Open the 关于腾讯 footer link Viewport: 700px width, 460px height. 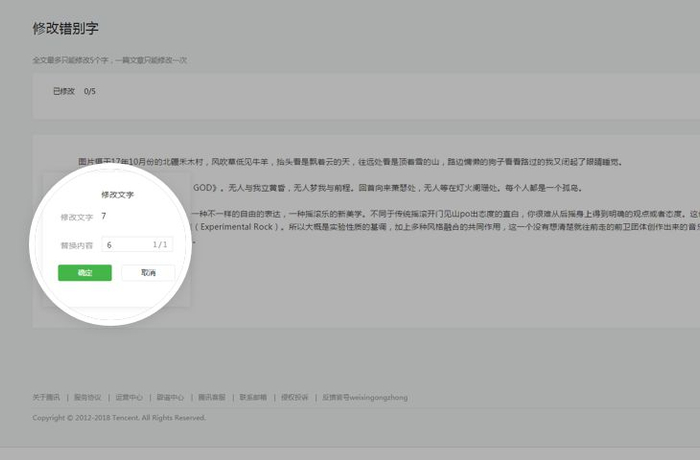click(x=46, y=397)
